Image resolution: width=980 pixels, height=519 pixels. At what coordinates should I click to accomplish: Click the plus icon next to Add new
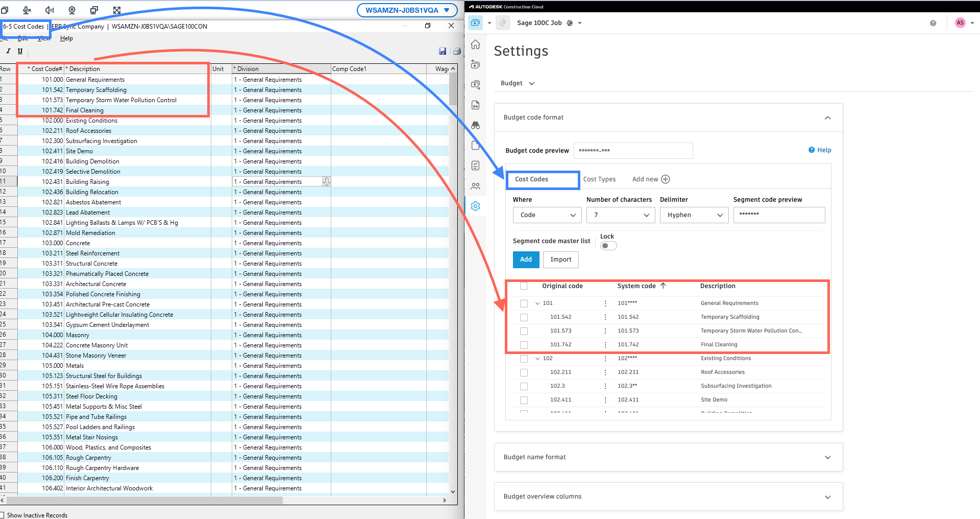click(x=666, y=179)
